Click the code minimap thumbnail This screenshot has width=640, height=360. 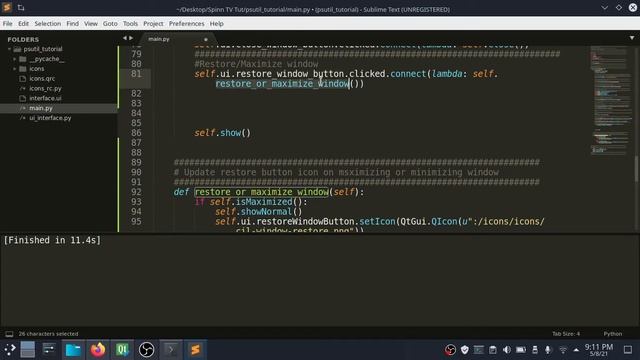[x=610, y=100]
